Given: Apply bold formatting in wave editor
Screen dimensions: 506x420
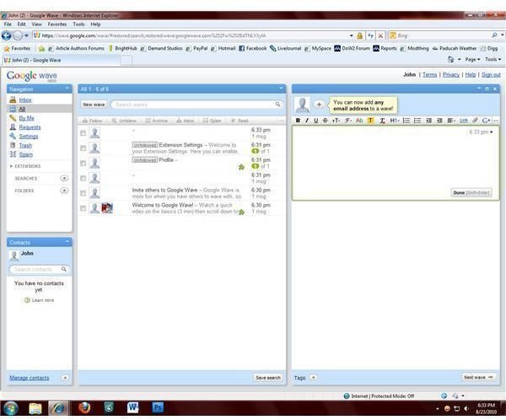Looking at the screenshot, I should [x=298, y=121].
